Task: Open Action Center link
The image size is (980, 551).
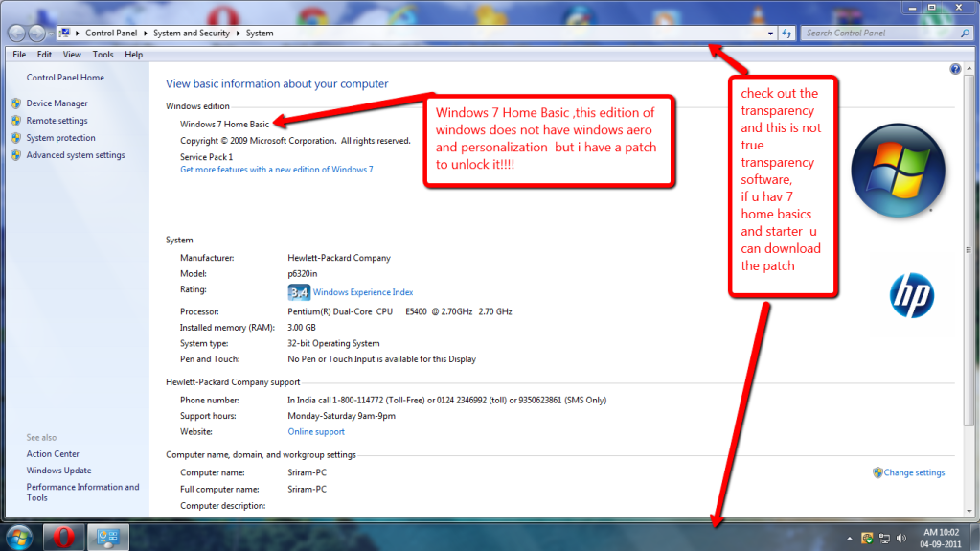Action: pos(53,454)
